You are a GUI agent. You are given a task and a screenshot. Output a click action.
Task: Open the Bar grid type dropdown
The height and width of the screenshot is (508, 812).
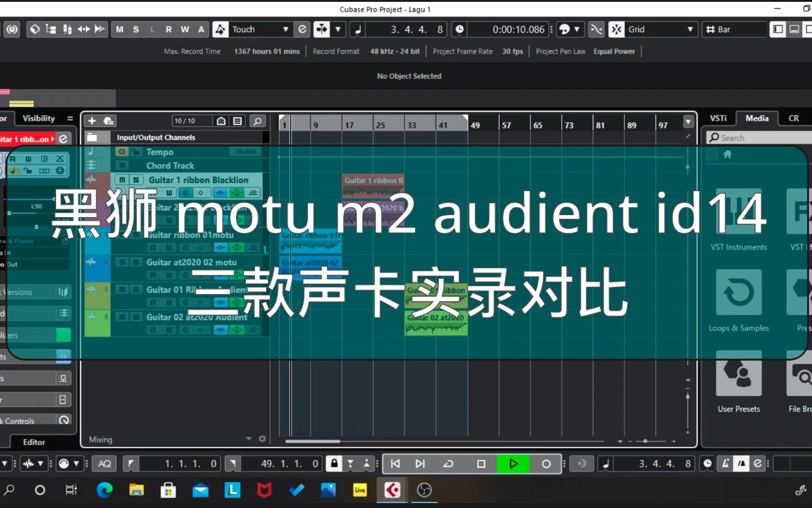pyautogui.click(x=734, y=29)
